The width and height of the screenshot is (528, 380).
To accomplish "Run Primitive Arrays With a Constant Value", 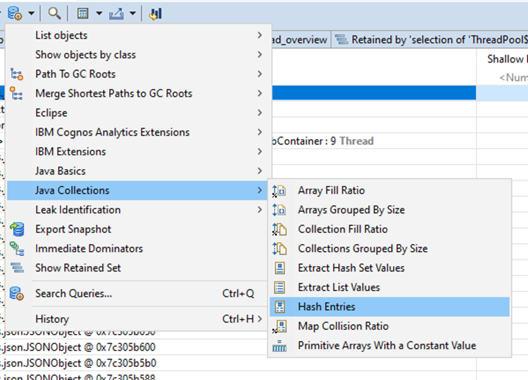I will click(x=390, y=345).
